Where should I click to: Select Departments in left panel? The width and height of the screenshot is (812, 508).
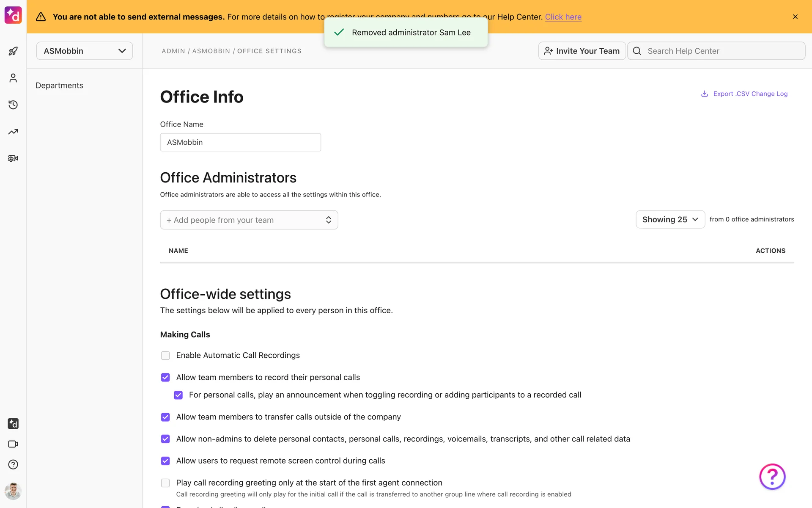59,86
